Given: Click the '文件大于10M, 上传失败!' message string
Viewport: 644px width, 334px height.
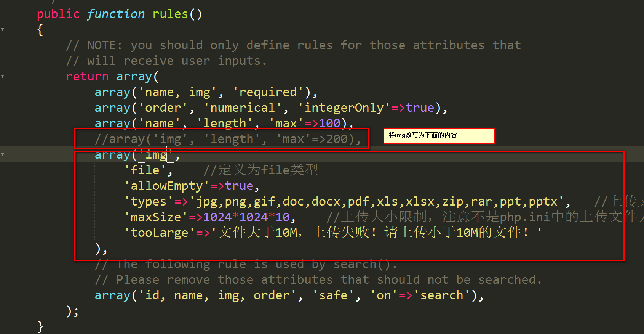Looking at the screenshot, I should (x=377, y=232).
